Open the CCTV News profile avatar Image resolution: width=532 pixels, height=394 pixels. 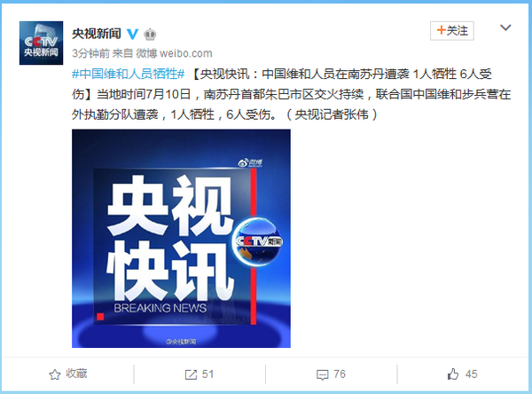click(x=41, y=43)
